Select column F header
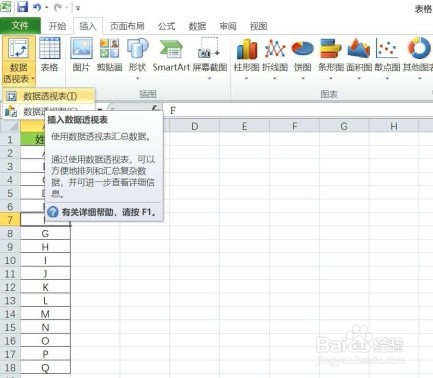 tap(294, 126)
